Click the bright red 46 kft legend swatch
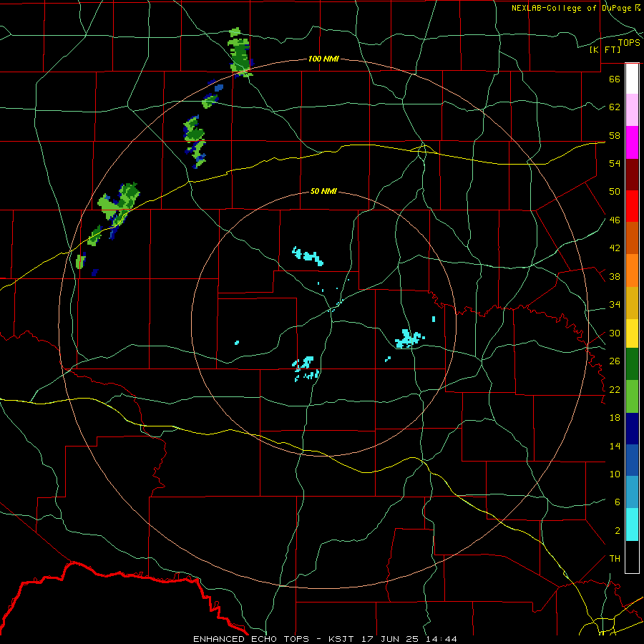This screenshot has height=644, width=644. (x=632, y=206)
